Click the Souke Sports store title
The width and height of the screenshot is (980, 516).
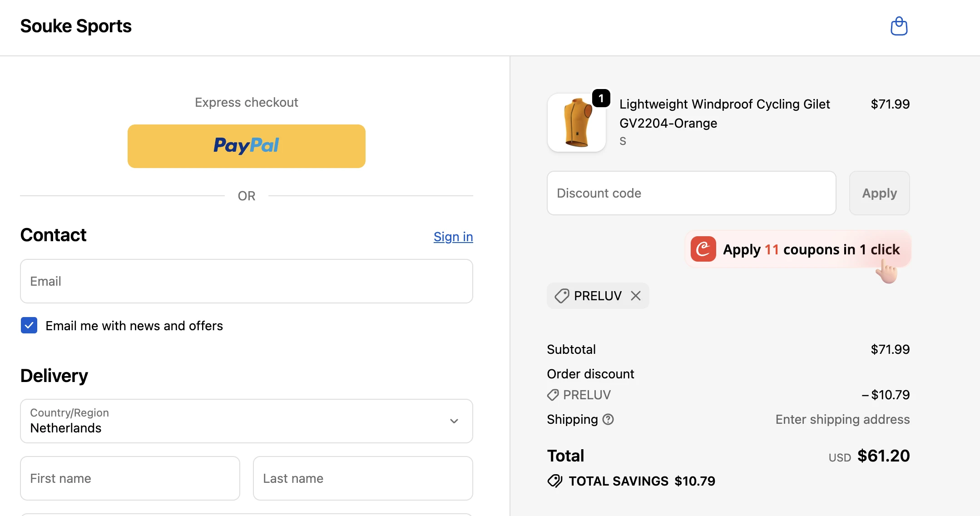coord(76,26)
